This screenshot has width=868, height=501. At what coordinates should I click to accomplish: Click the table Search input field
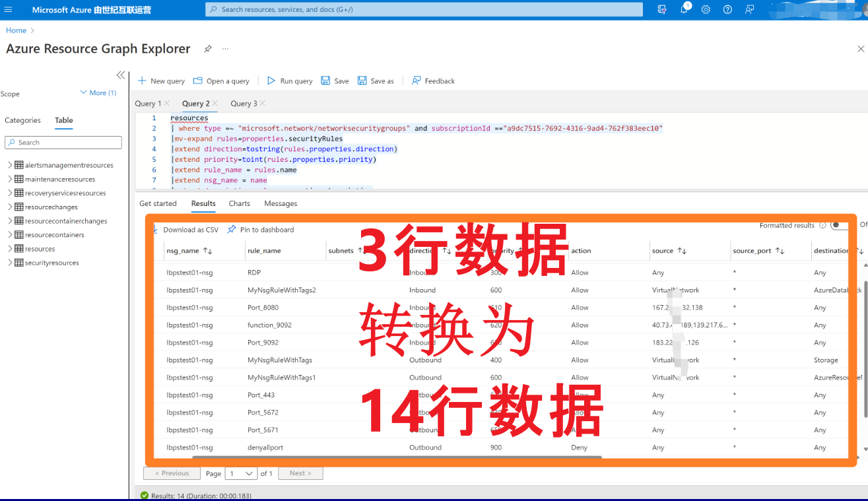click(x=63, y=143)
